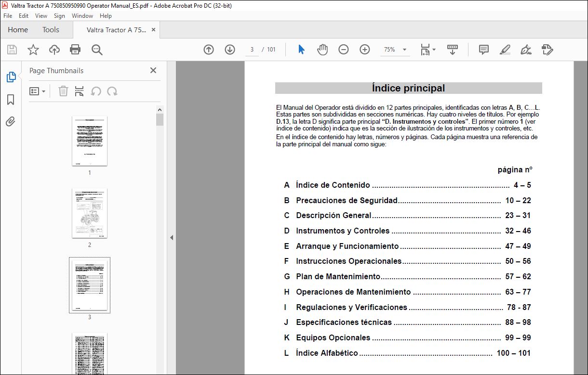Click the '101' total pages text
This screenshot has height=375, width=588.
pyautogui.click(x=271, y=50)
